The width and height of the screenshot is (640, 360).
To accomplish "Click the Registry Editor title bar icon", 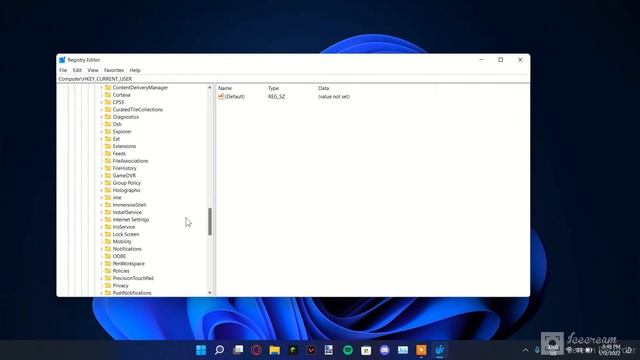I will [62, 60].
